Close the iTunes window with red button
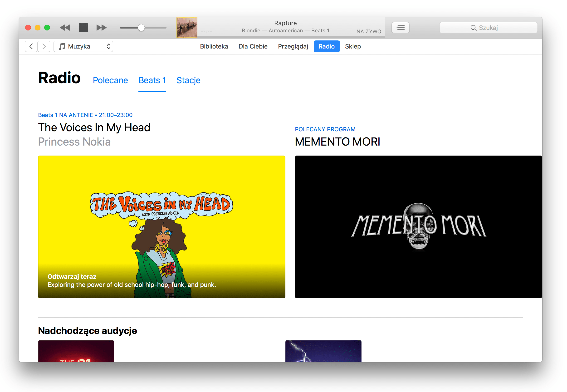 [28, 28]
